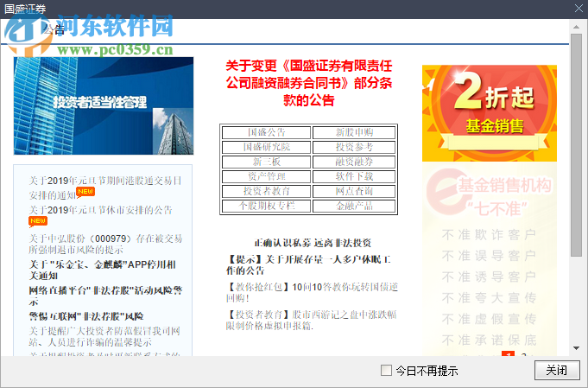Click the NEW badge under 元旦节休市 announcement
This screenshot has width=588, height=388.
click(38, 221)
